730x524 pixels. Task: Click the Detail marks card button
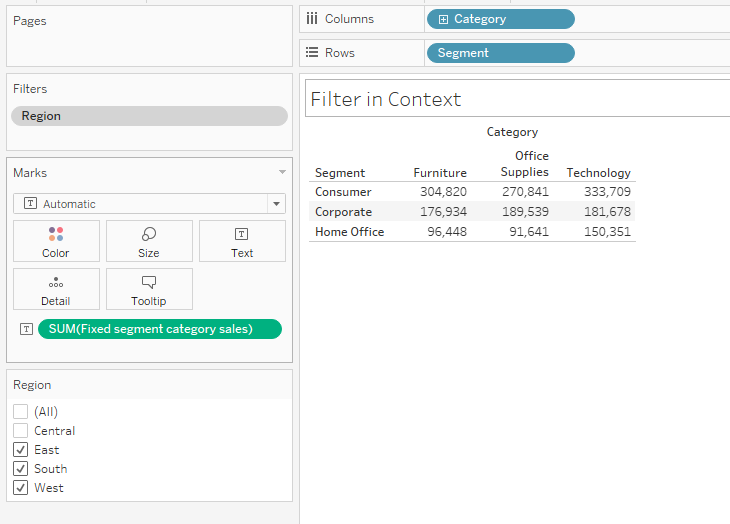pos(56,289)
